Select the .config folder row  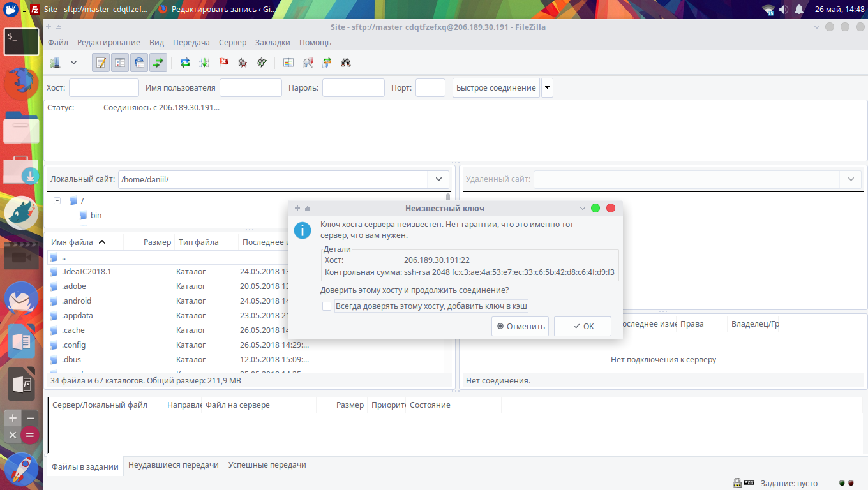(246, 345)
